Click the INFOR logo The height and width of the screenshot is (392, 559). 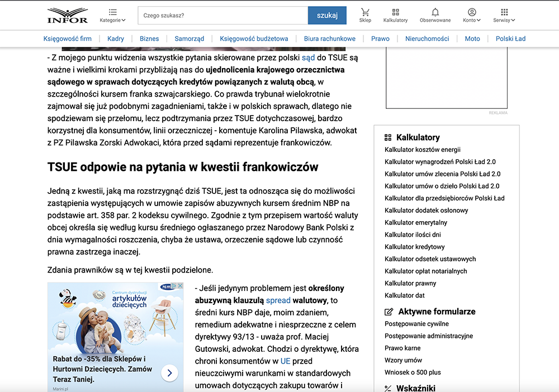pyautogui.click(x=68, y=15)
